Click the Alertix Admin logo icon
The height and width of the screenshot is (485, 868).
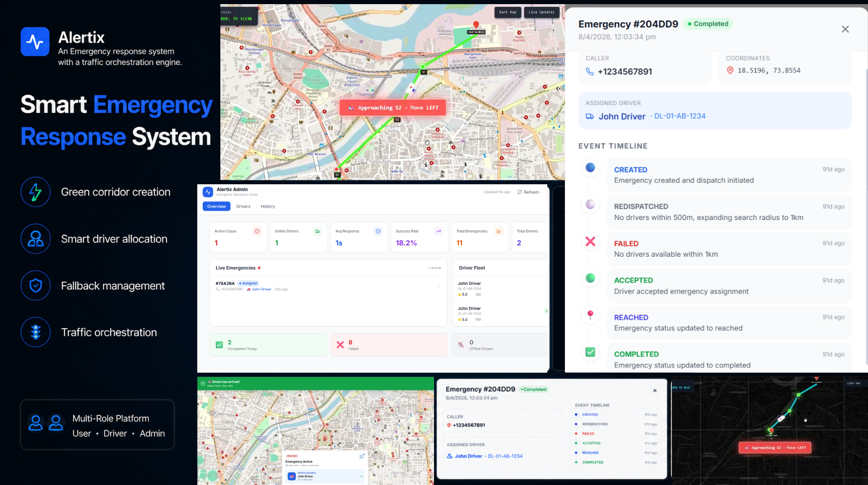point(208,192)
